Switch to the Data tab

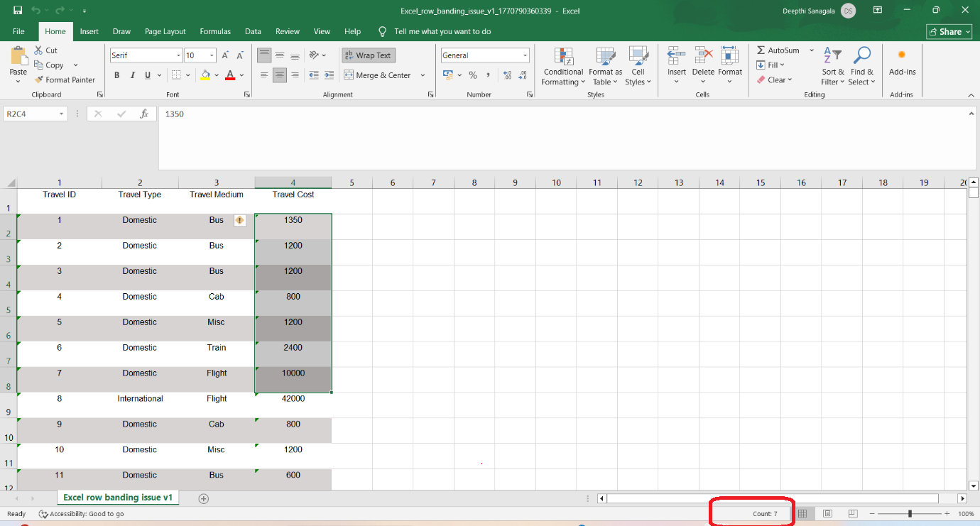(x=253, y=31)
